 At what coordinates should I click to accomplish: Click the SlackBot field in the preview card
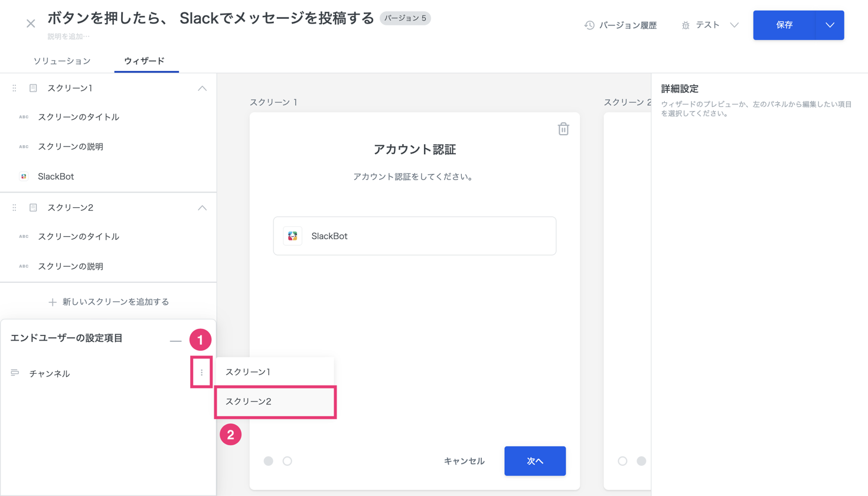415,236
